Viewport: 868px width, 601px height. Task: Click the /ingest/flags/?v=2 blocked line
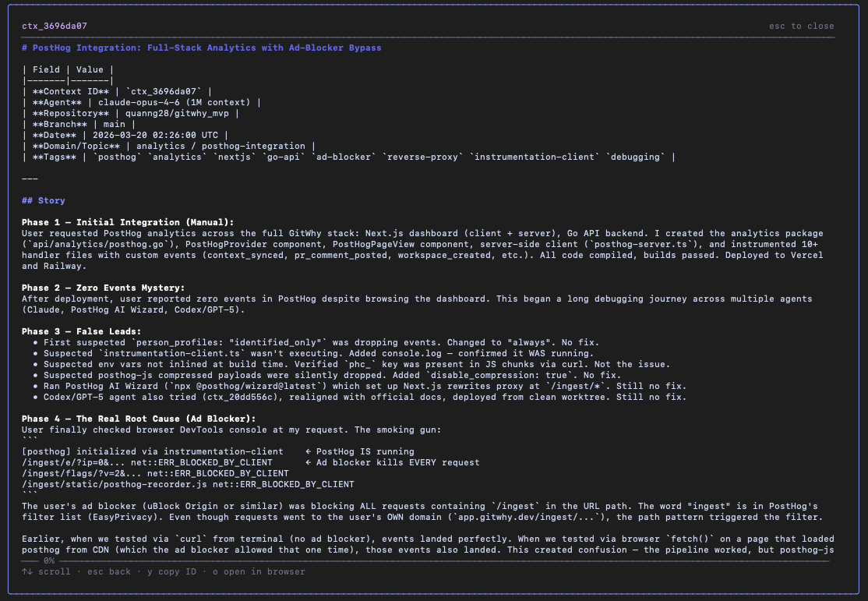click(155, 473)
